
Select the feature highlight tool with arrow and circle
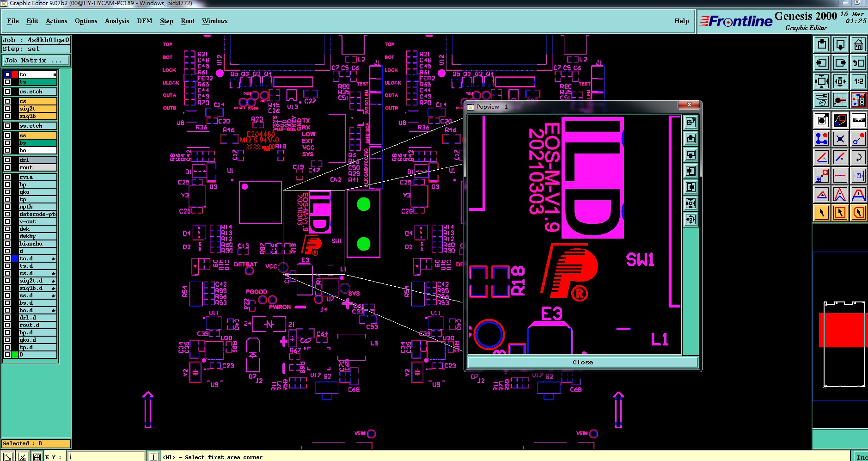tap(822, 120)
